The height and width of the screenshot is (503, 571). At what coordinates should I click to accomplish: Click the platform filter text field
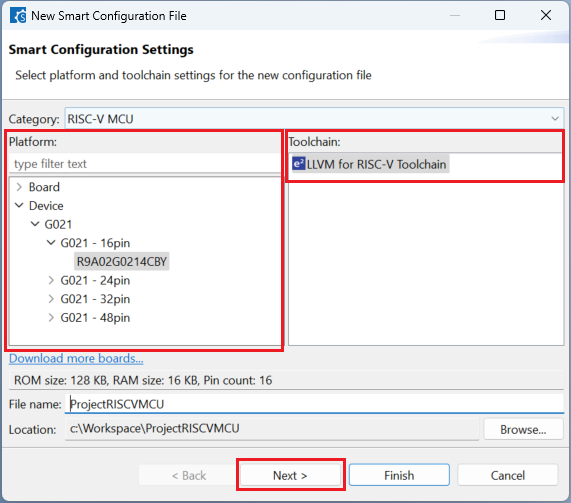click(x=144, y=164)
